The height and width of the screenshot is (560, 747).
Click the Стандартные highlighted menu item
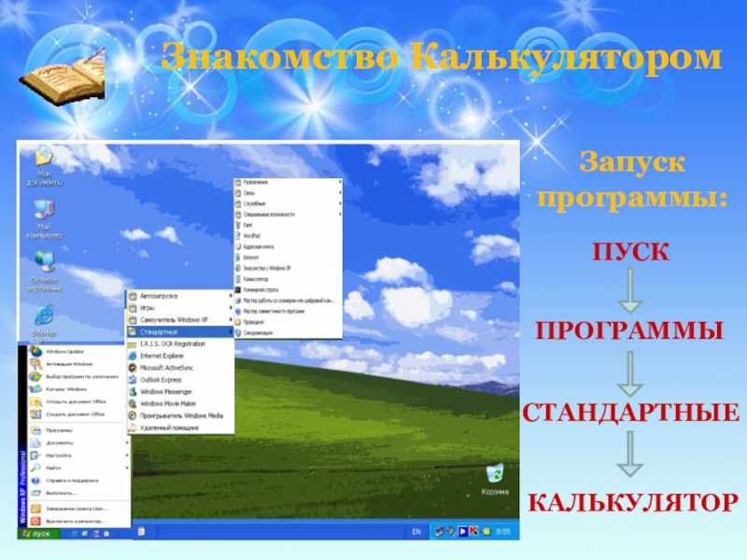point(180,332)
